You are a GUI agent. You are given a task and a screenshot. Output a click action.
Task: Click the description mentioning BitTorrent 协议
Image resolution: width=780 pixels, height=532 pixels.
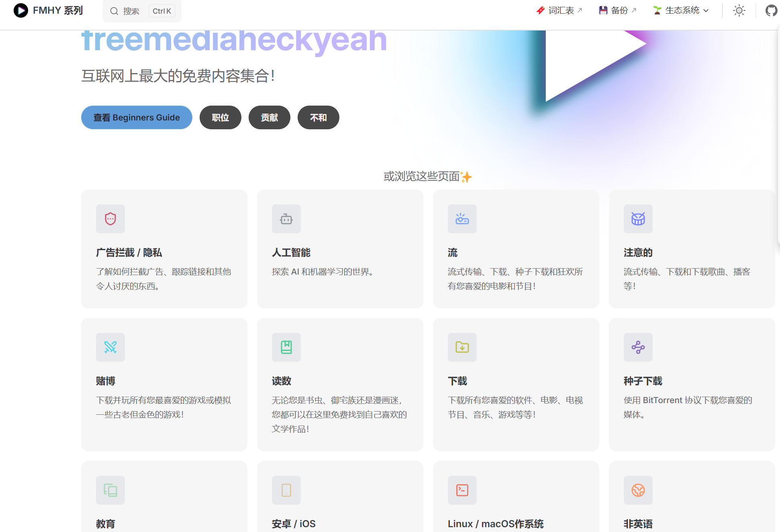click(x=688, y=408)
